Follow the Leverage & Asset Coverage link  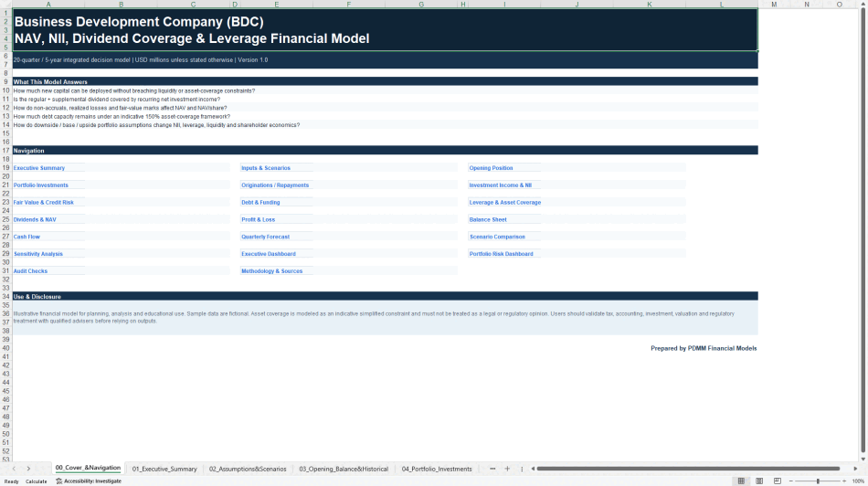pyautogui.click(x=505, y=202)
